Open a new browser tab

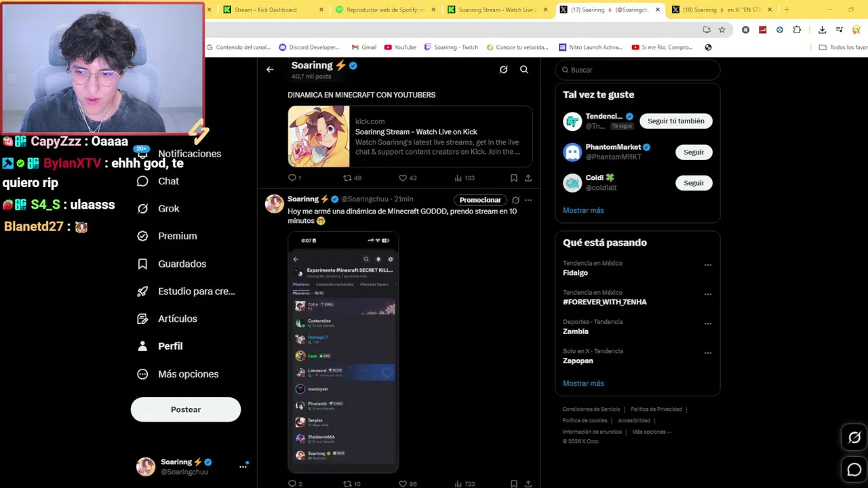787,9
